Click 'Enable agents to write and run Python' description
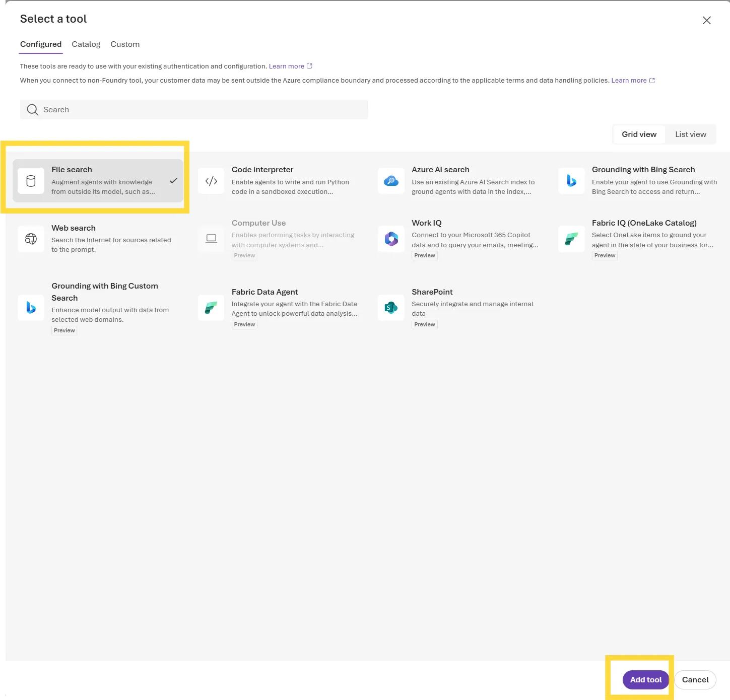The image size is (730, 700). [290, 187]
